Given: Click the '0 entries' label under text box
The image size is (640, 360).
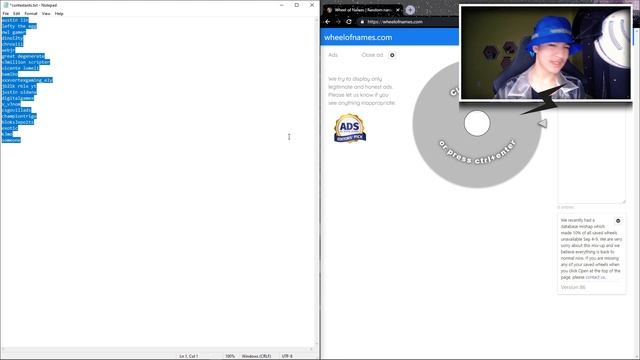Looking at the screenshot, I should click(566, 207).
